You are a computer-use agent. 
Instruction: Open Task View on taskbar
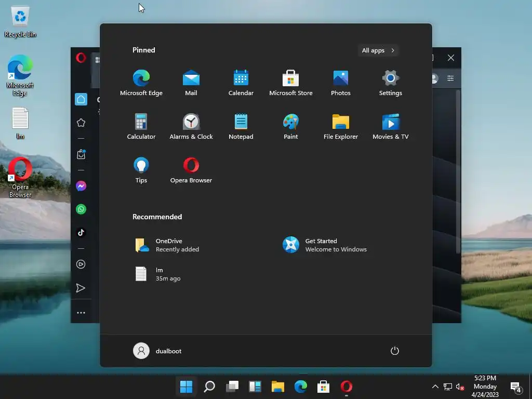click(x=232, y=387)
